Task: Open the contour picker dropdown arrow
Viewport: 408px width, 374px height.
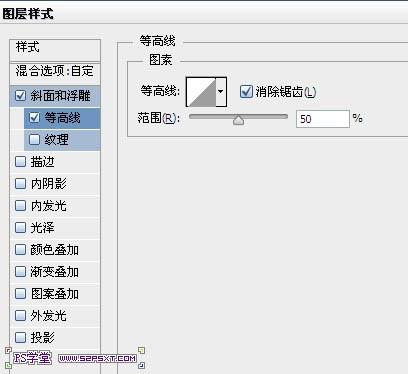Action: (x=221, y=92)
